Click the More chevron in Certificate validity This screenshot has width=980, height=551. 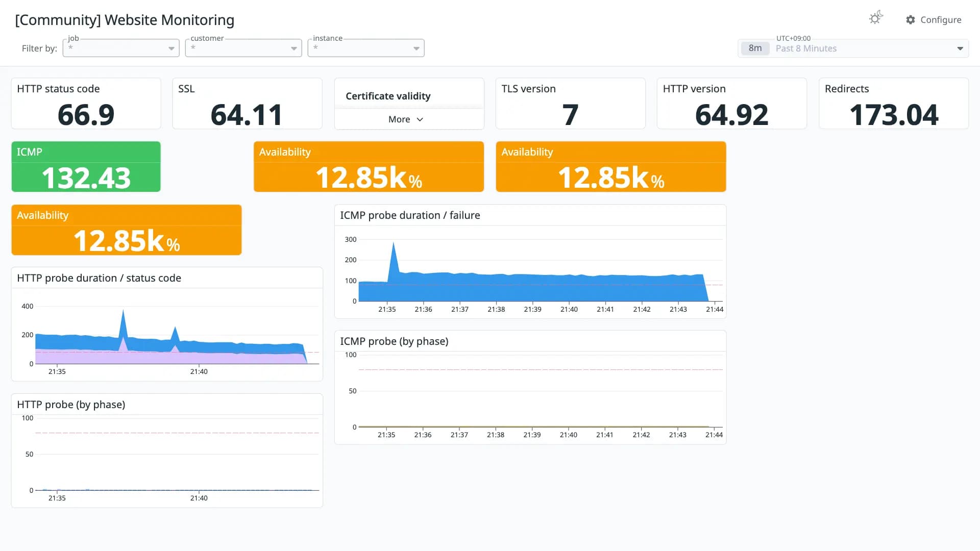click(x=420, y=119)
